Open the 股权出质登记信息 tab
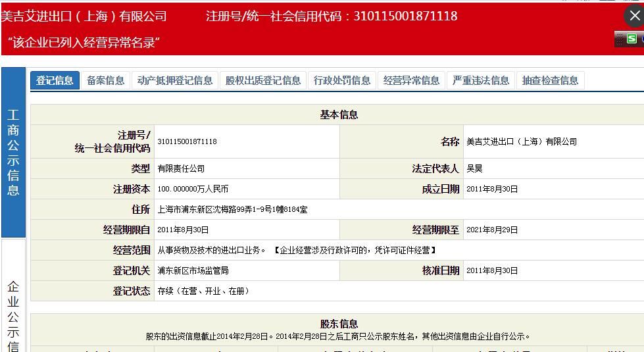Image resolution: width=644 pixels, height=352 pixels. click(x=262, y=80)
